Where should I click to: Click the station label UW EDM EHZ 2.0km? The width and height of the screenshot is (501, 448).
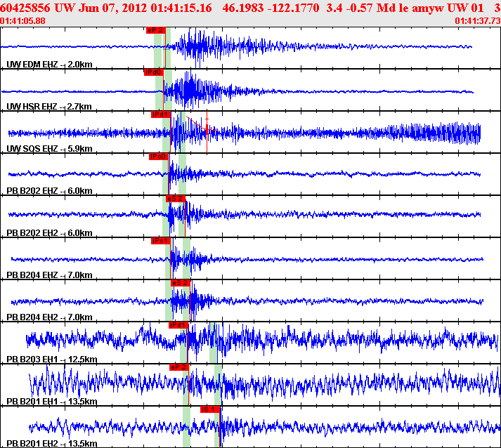coord(49,65)
